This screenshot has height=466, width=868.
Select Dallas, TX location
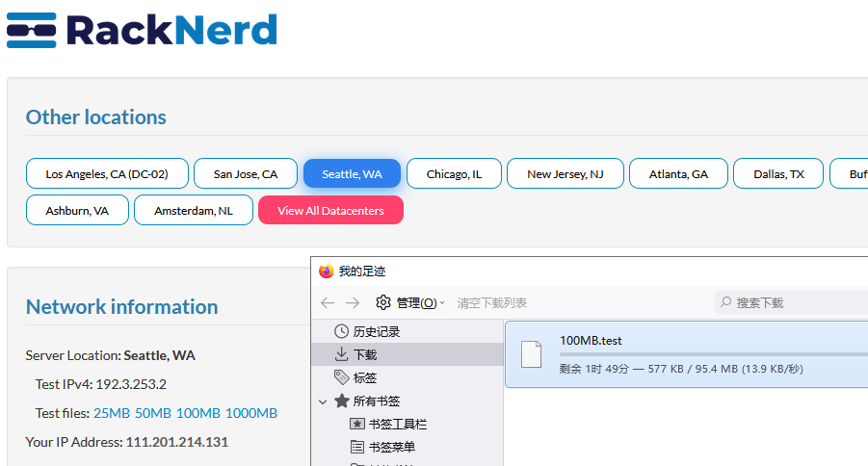coord(778,173)
